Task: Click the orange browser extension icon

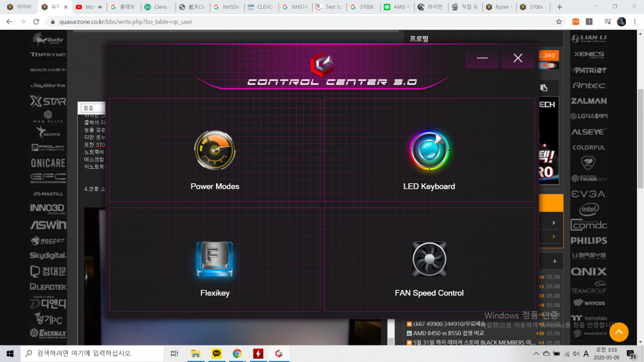Action: pyautogui.click(x=576, y=22)
